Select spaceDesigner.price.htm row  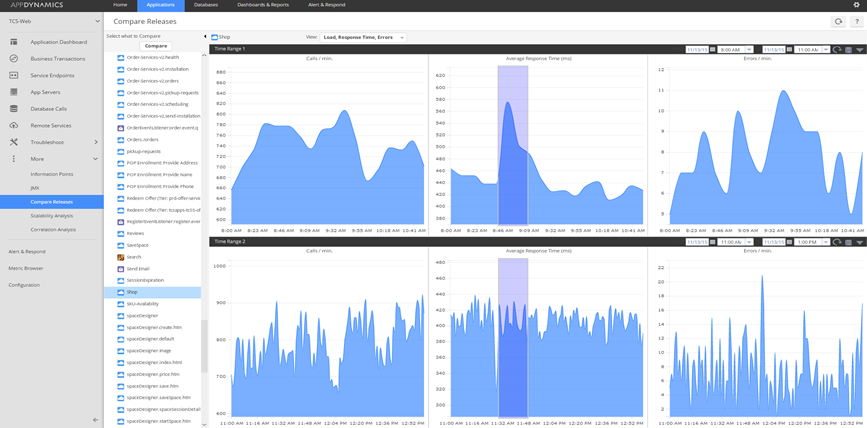153,374
